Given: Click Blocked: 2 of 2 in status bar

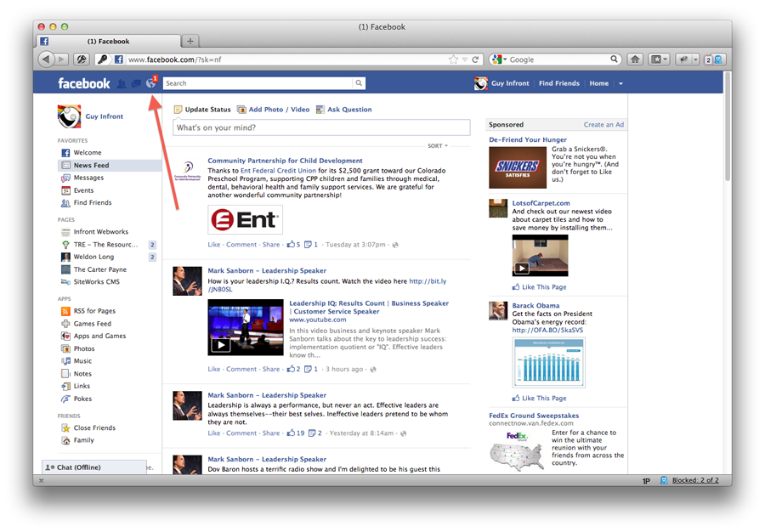Looking at the screenshot, I should [x=695, y=480].
